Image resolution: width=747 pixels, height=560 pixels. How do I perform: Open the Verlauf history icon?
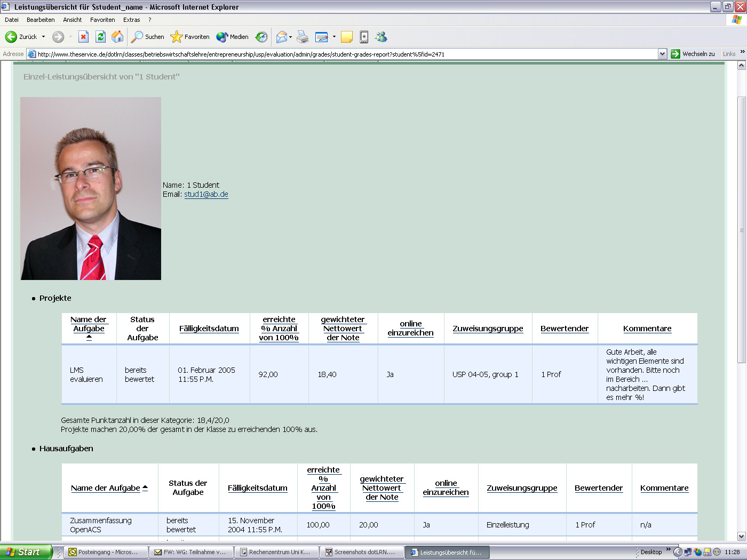[261, 36]
